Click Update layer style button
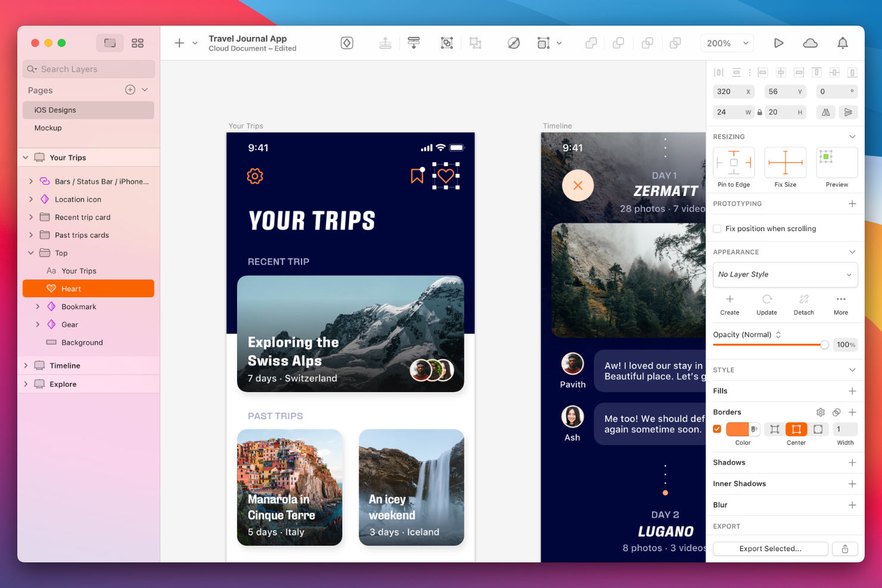The height and width of the screenshot is (588, 882). point(766,304)
